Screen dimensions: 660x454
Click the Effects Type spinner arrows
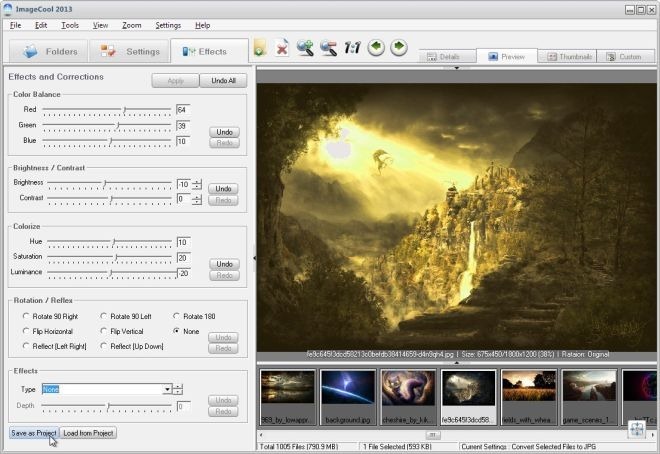tap(178, 389)
